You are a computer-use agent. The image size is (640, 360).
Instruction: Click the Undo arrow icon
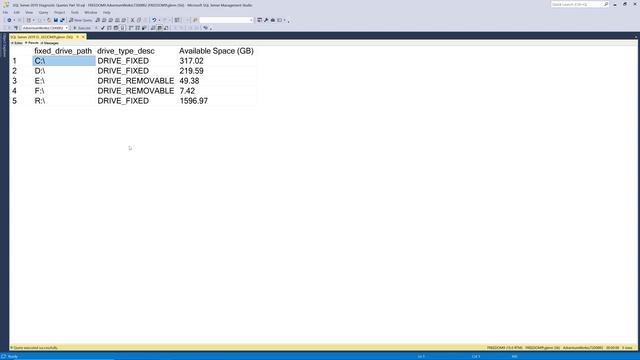click(x=154, y=20)
